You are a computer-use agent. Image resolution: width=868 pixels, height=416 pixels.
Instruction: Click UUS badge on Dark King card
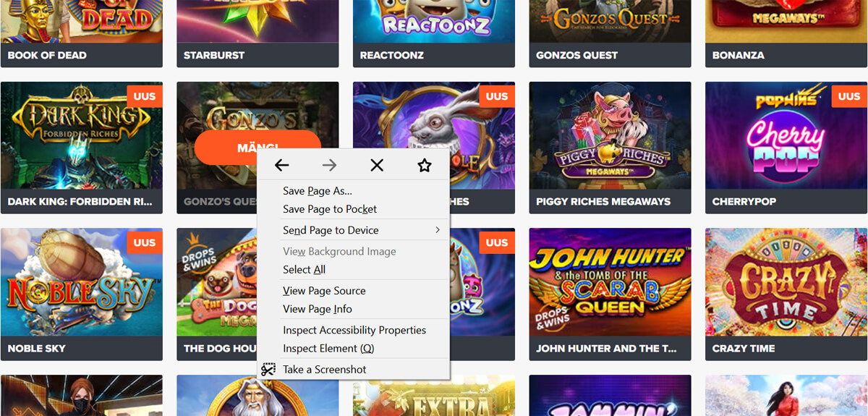pyautogui.click(x=145, y=96)
